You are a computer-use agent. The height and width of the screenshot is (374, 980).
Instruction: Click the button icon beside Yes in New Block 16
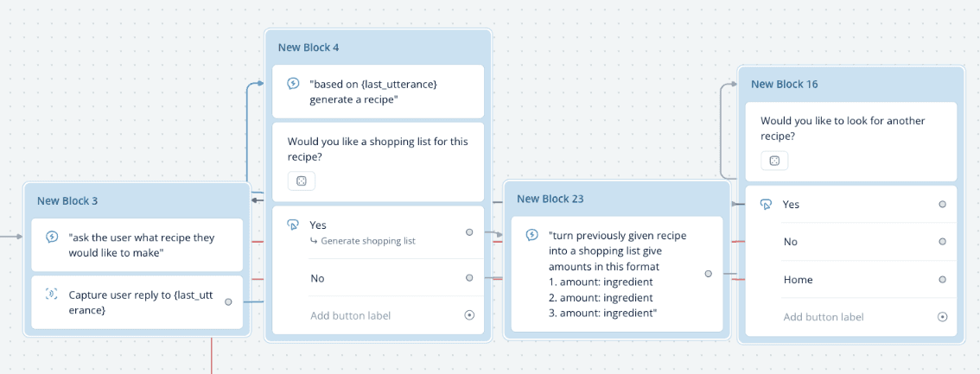point(766,205)
